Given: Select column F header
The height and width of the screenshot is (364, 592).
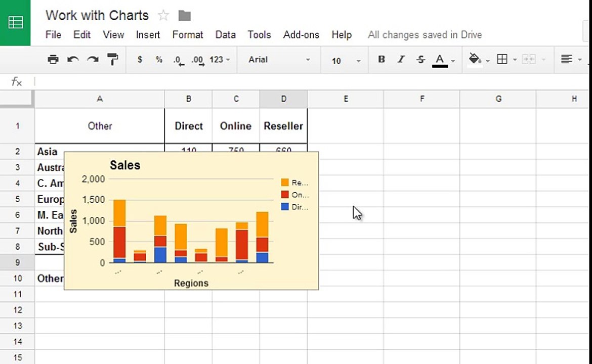Looking at the screenshot, I should pos(422,99).
